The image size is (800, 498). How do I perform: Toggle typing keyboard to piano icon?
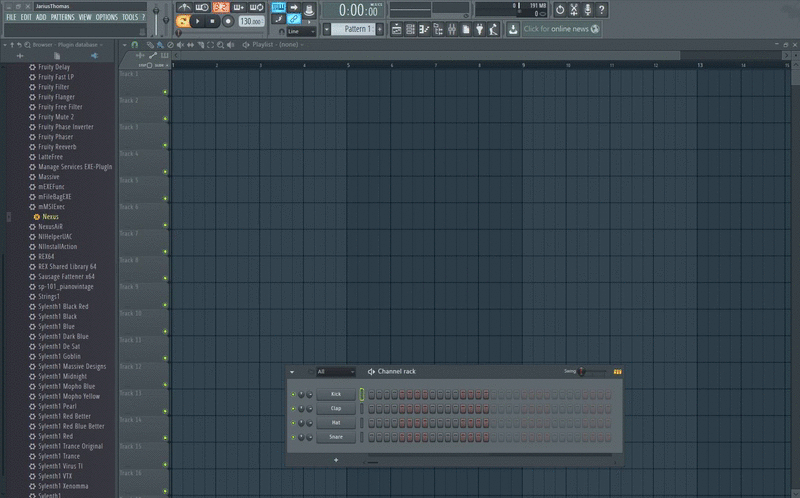279,7
